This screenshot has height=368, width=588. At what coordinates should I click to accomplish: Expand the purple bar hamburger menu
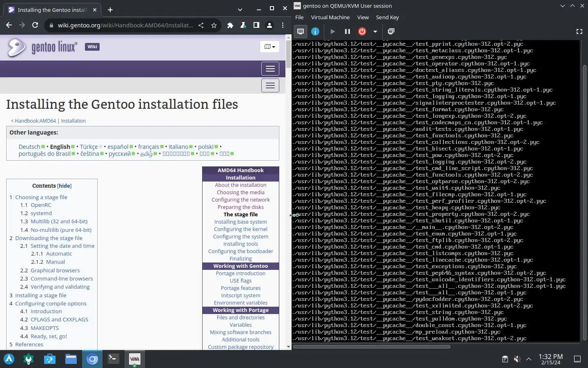pos(270,69)
